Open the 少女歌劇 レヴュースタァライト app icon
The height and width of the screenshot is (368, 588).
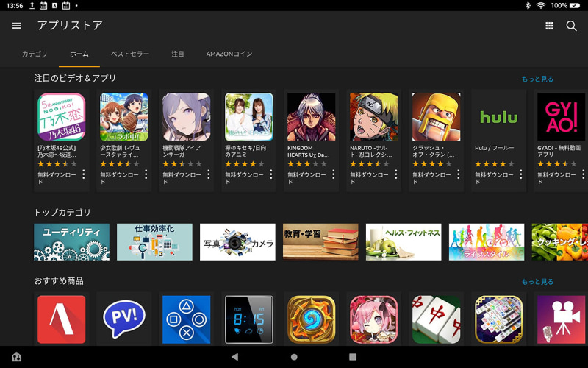[124, 117]
